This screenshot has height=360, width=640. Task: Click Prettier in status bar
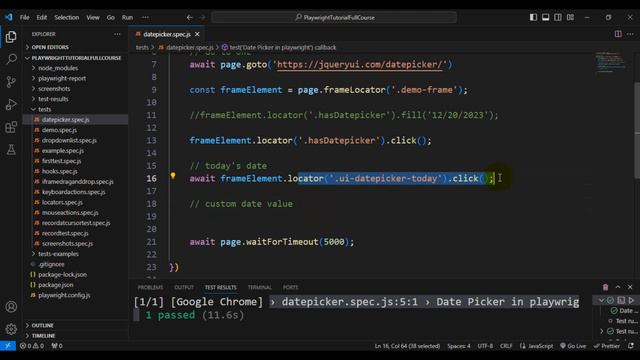(x=607, y=346)
